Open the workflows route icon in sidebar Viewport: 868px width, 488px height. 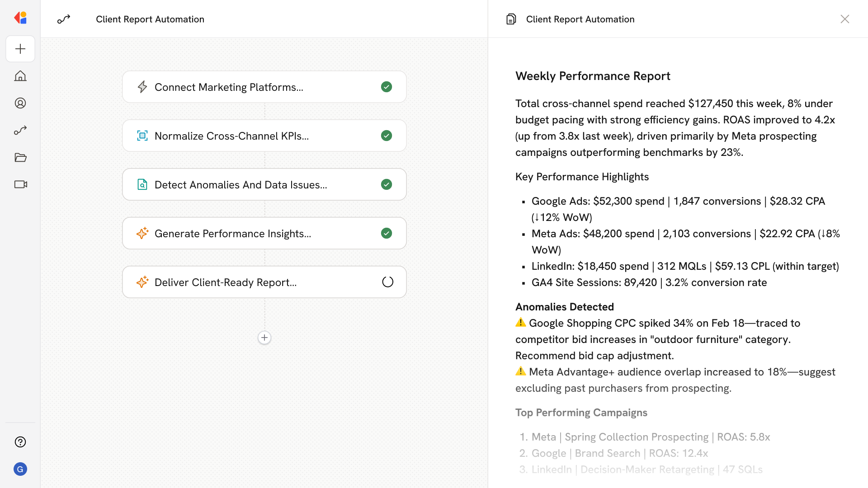pos(20,130)
